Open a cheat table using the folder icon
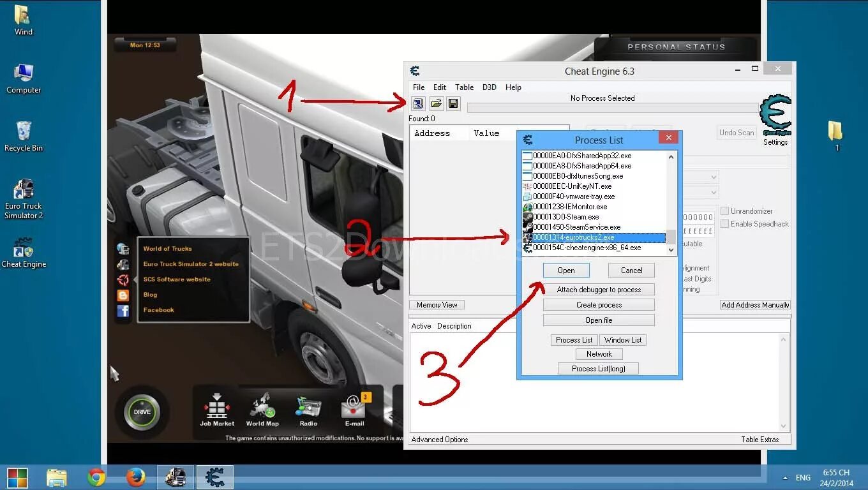This screenshot has height=490, width=868. 436,103
